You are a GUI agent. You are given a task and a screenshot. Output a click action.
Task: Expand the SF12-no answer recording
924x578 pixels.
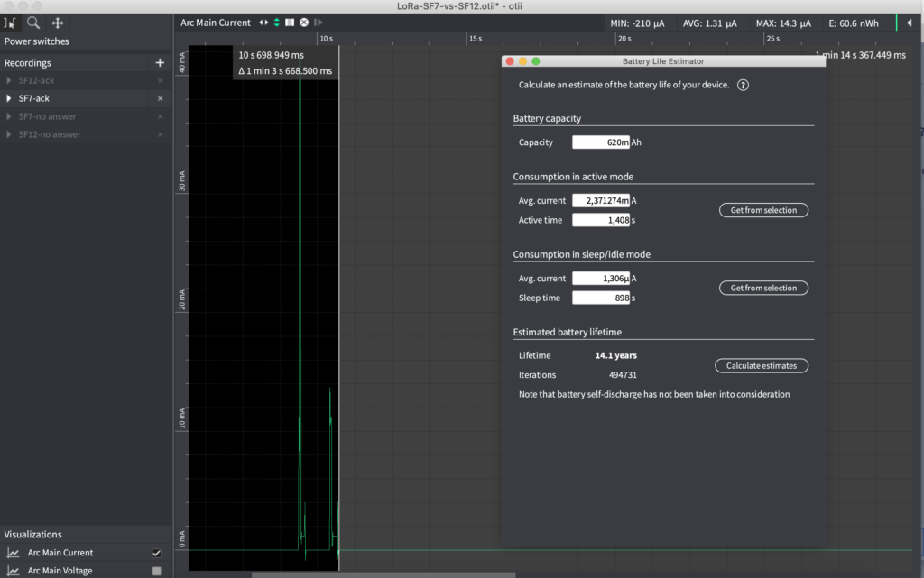8,134
